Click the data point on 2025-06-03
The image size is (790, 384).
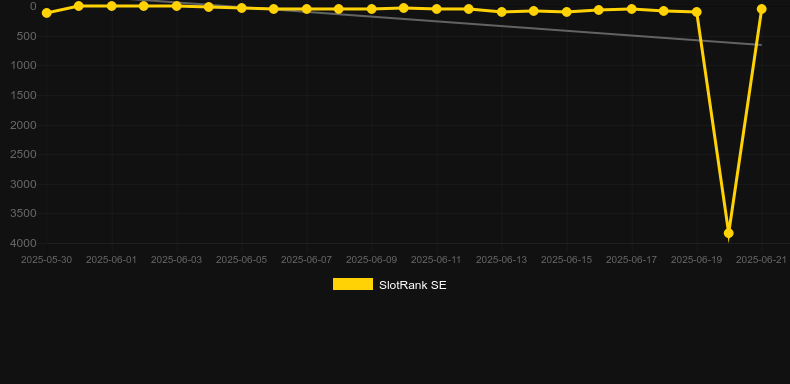click(x=177, y=6)
